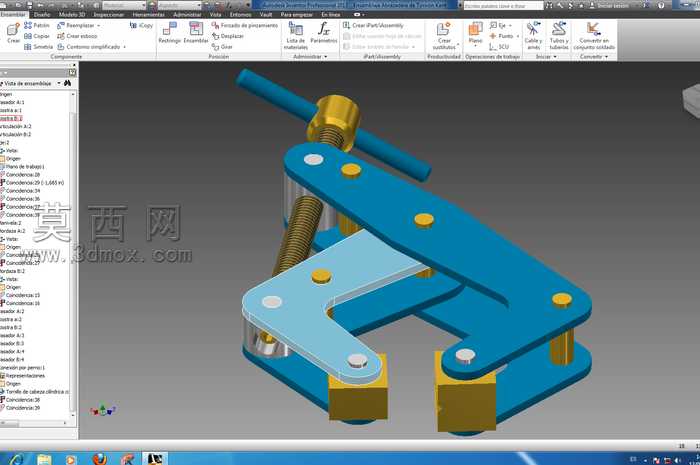Screen dimensions: 700x465
Task: Switch to the Herramientas tab
Action: pyautogui.click(x=149, y=15)
